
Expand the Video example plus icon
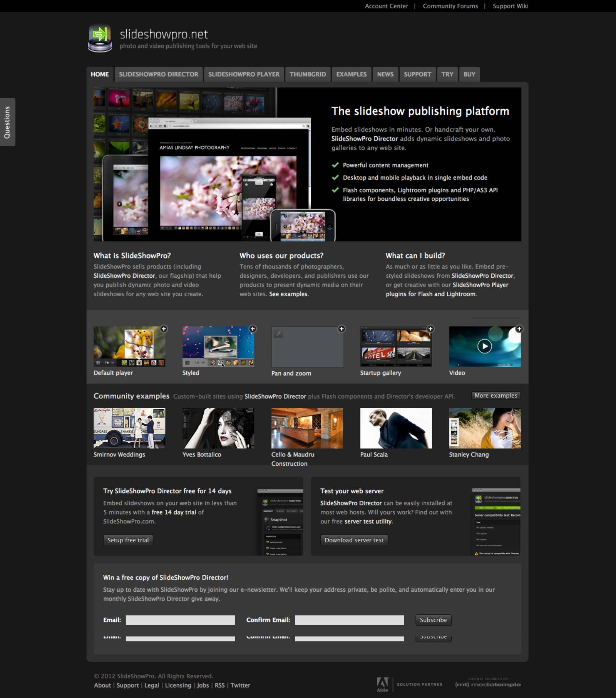(519, 329)
